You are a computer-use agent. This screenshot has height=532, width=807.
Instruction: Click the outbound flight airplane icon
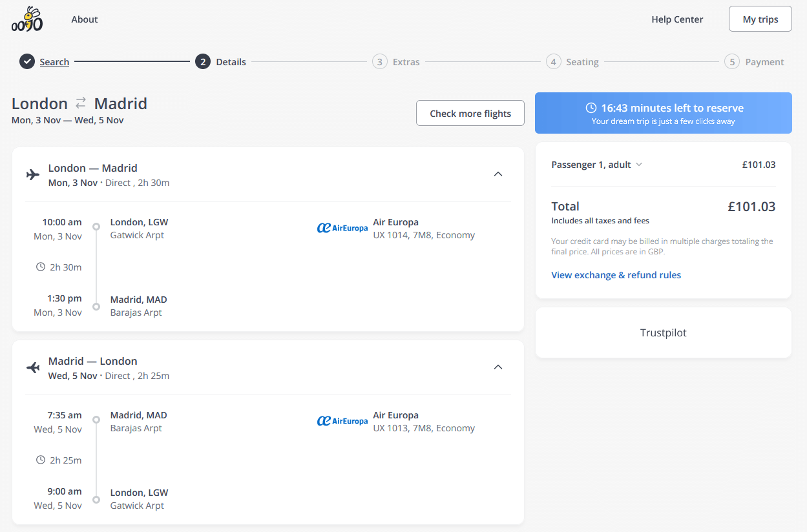click(33, 174)
